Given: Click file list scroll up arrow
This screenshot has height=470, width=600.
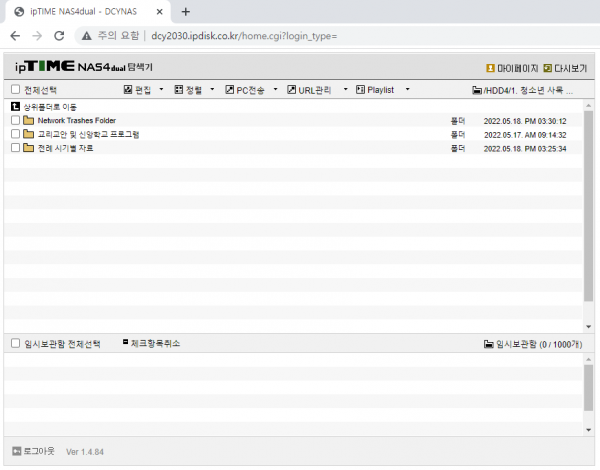Looking at the screenshot, I should (588, 105).
